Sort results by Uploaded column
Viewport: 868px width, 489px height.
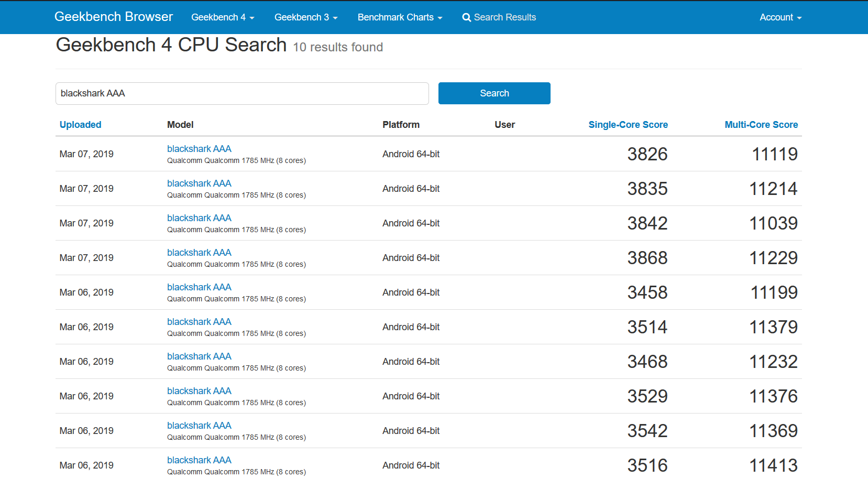(80, 125)
